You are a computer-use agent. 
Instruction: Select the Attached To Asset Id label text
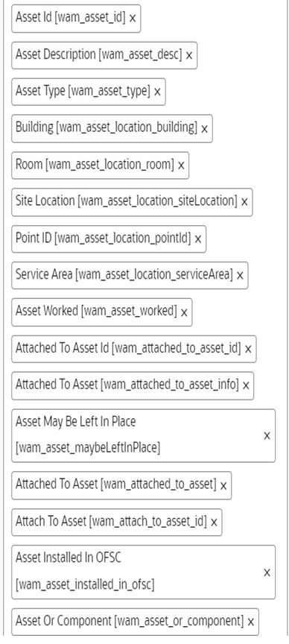pyautogui.click(x=128, y=348)
